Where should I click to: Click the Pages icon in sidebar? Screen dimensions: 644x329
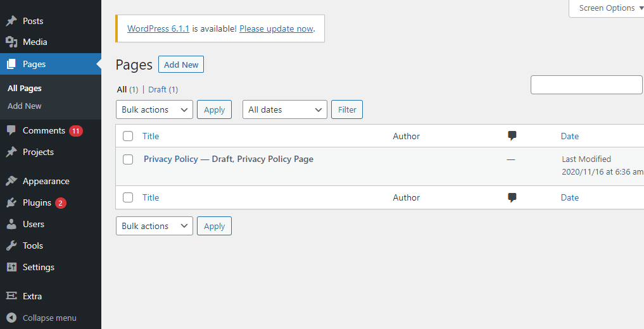[11, 64]
